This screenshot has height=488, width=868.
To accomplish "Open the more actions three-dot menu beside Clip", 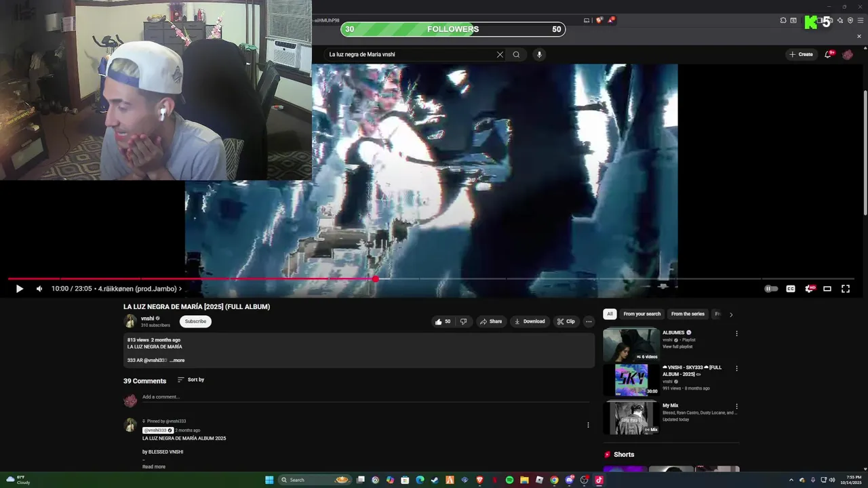I will 589,321.
